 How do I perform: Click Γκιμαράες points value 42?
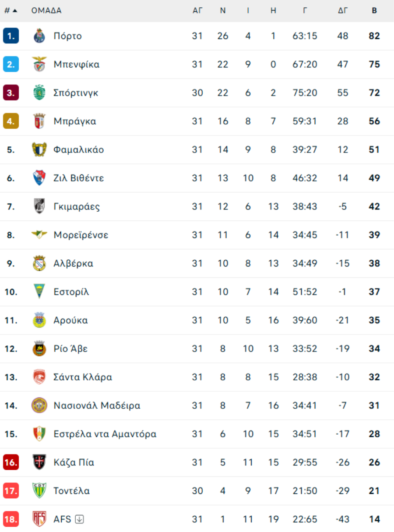point(374,206)
